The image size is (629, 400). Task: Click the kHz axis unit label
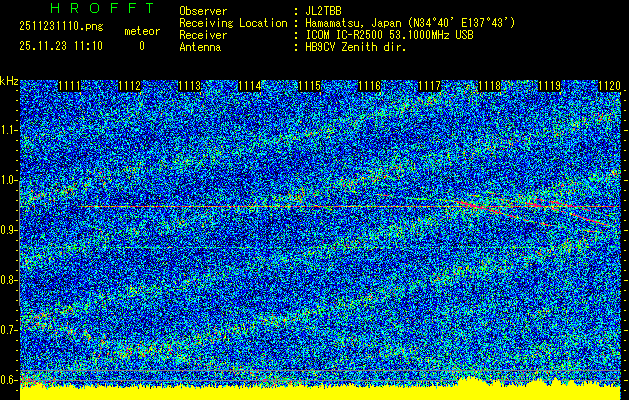(x=9, y=81)
